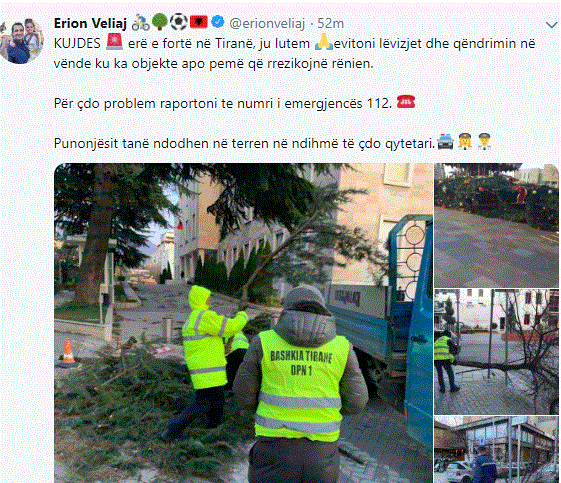Click the soccer ball emoji
Image resolution: width=561 pixels, height=483 pixels.
pyautogui.click(x=179, y=22)
